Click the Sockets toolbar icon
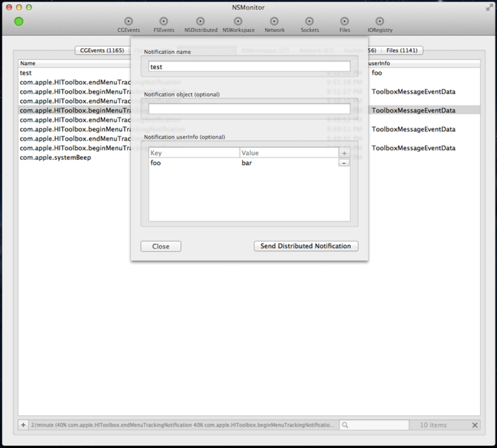497x448 pixels. pos(309,20)
